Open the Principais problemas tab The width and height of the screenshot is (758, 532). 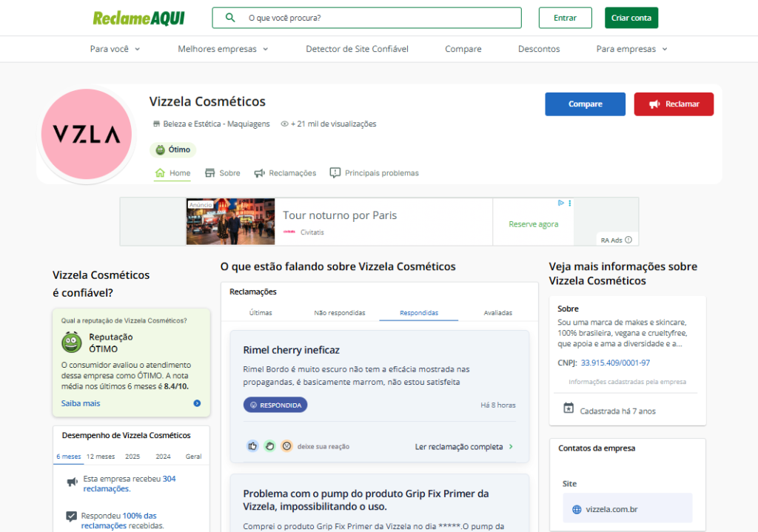pyautogui.click(x=374, y=173)
